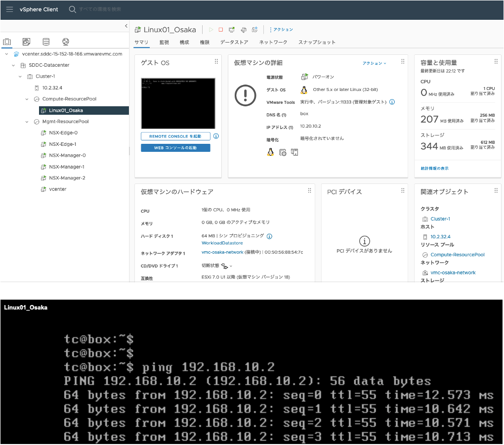Collapse the Cluster-1 tree node
This screenshot has height=445, width=504.
pyautogui.click(x=20, y=77)
